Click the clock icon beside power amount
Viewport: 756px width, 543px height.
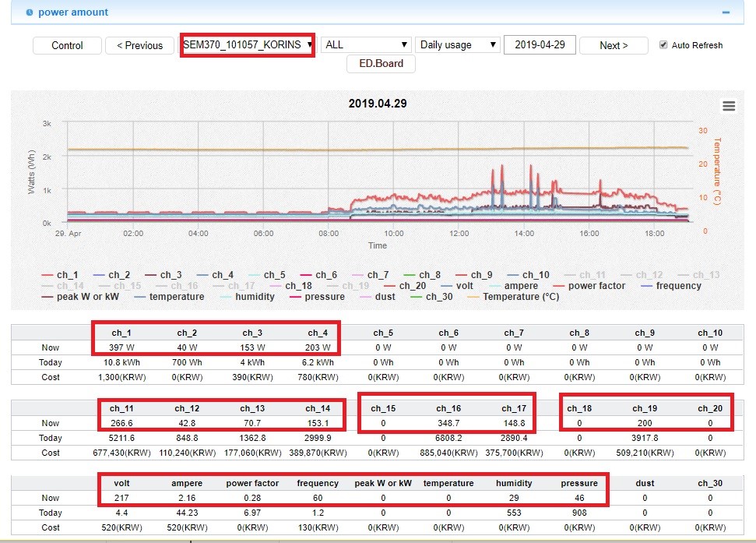point(30,12)
